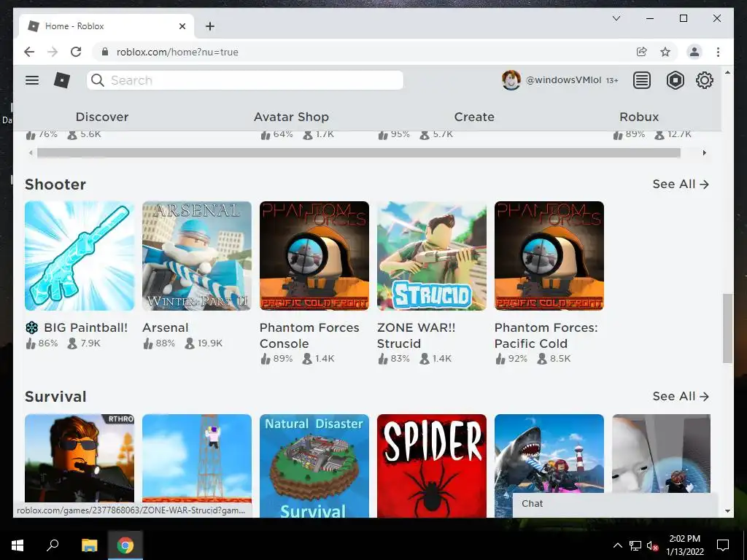The height and width of the screenshot is (560, 747).
Task: Click the horizontal game carousel scrollbar
Action: tap(359, 153)
